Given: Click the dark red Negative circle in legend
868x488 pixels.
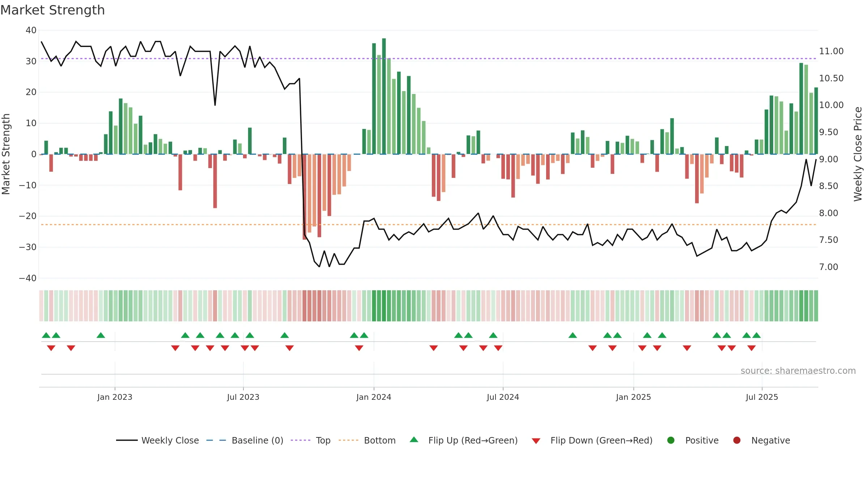Looking at the screenshot, I should (737, 440).
